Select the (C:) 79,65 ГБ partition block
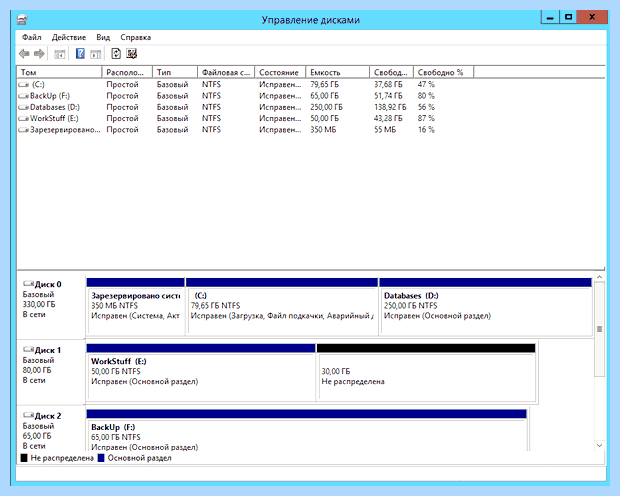Screen dimensions: 620x496 point(282,307)
